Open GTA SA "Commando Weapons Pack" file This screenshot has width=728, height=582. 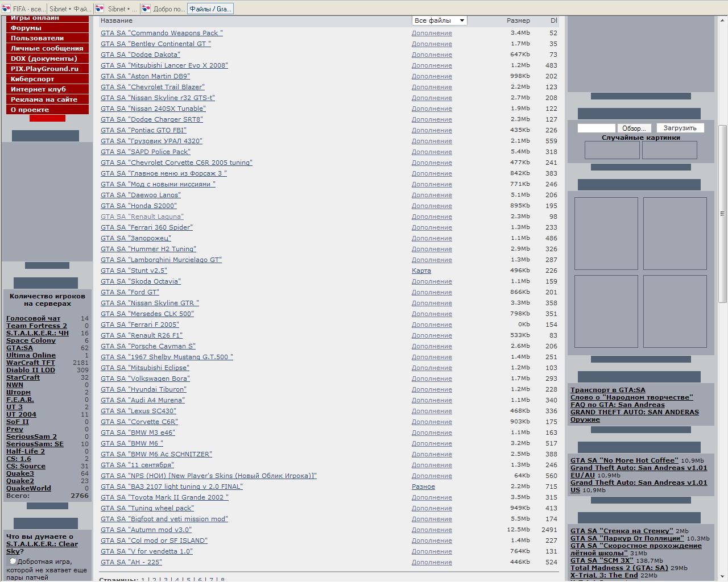[x=162, y=33]
